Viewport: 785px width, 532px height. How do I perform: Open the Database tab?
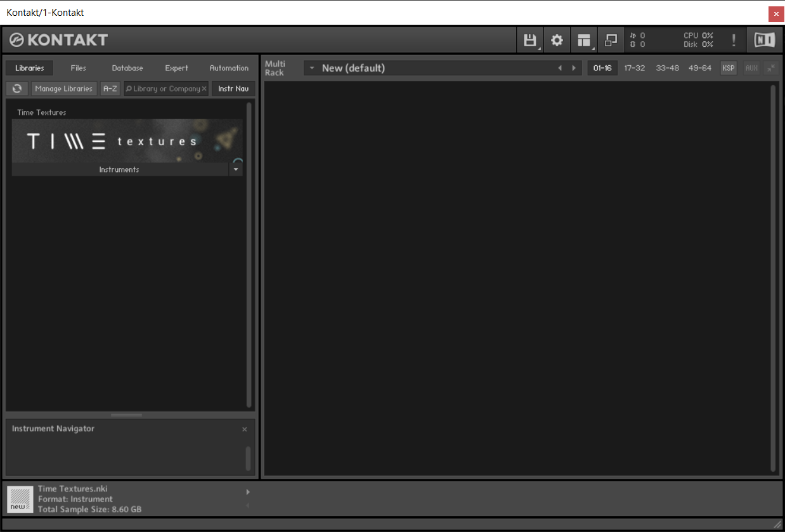click(127, 68)
